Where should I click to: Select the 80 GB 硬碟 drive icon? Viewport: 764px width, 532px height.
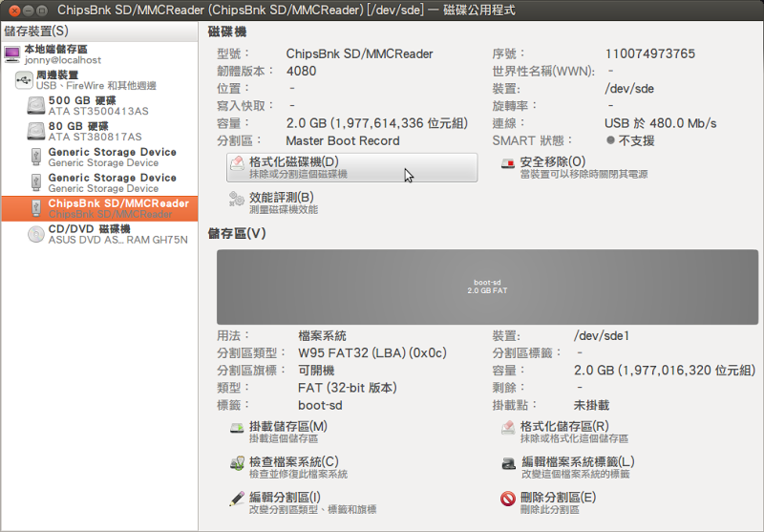click(x=36, y=132)
